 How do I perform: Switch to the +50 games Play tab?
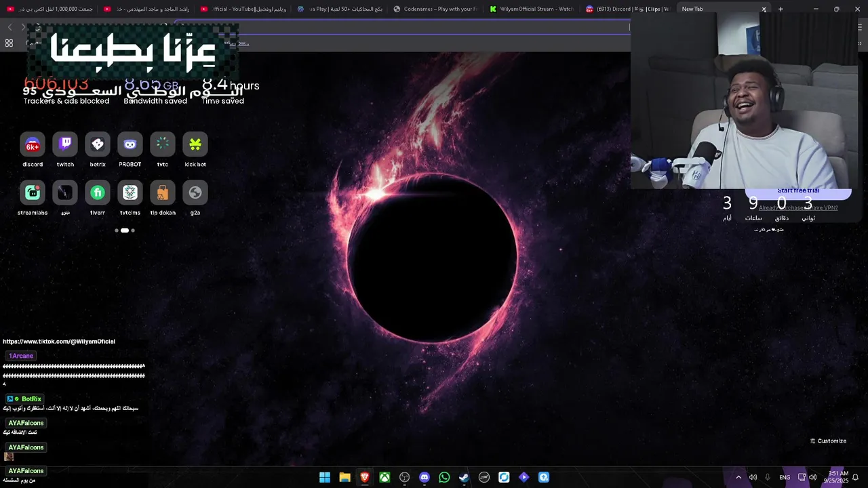[x=339, y=9]
